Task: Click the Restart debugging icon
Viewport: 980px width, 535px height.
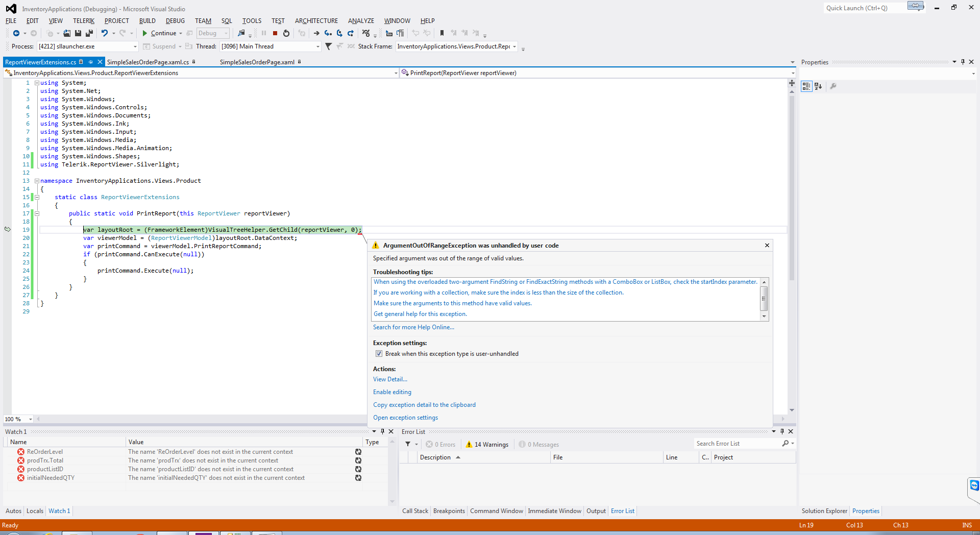Action: click(x=286, y=33)
